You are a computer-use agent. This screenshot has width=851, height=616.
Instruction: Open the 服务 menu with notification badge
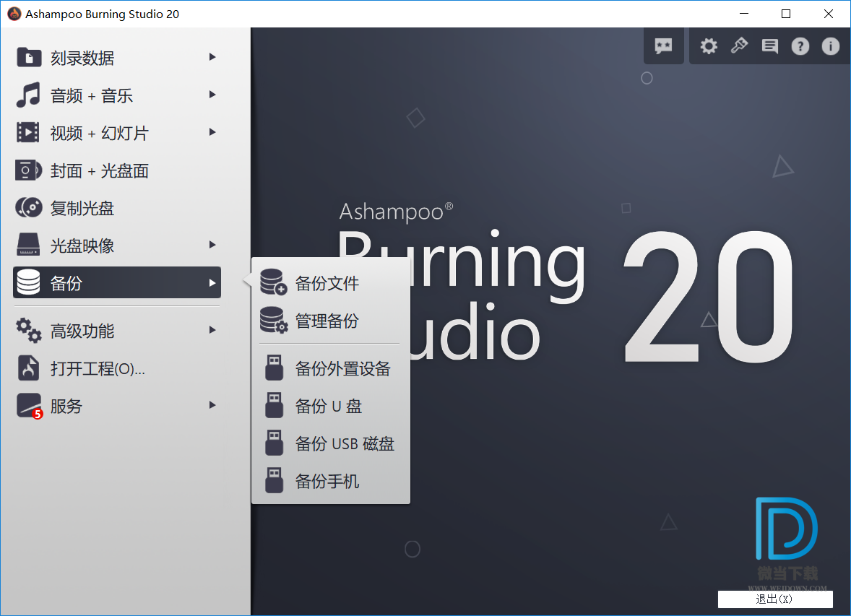66,406
